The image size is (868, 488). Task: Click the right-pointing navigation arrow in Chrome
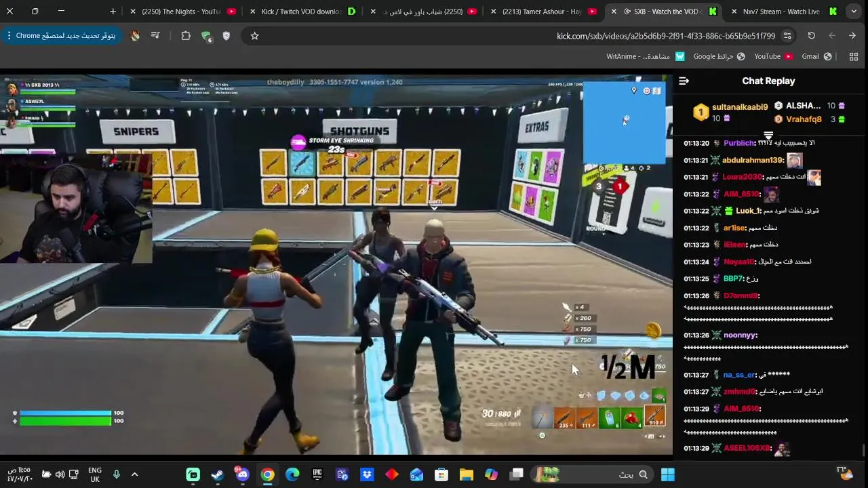852,35
